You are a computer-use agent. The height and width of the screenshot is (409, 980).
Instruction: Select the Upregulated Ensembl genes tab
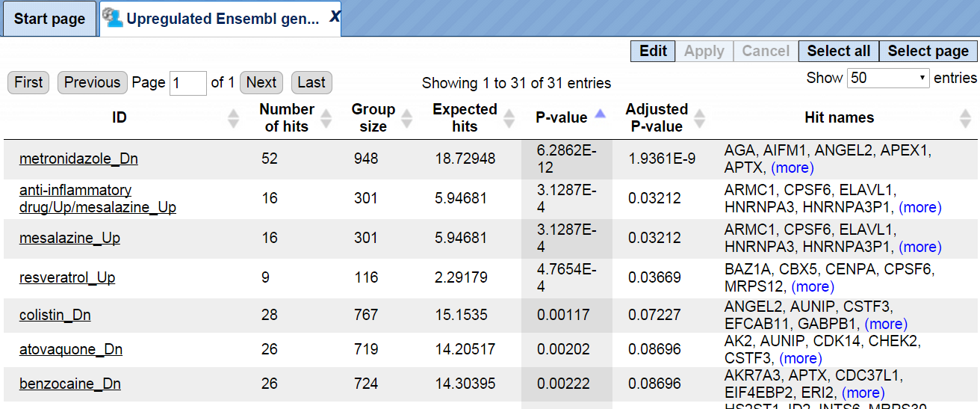click(x=222, y=19)
